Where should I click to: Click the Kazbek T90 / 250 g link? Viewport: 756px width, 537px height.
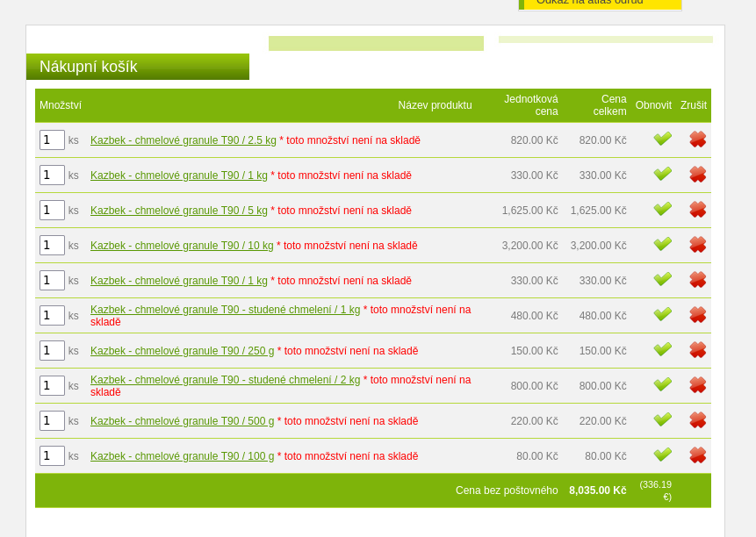click(x=182, y=351)
